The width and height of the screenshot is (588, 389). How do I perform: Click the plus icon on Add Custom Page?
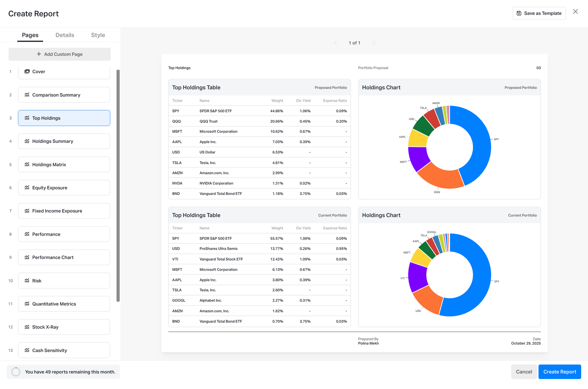point(39,54)
